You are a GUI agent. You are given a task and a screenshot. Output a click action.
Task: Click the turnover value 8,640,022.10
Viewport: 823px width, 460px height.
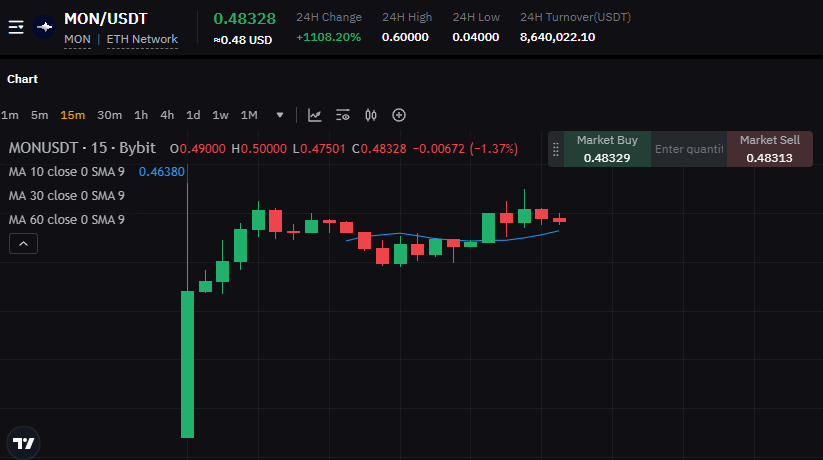pos(557,37)
